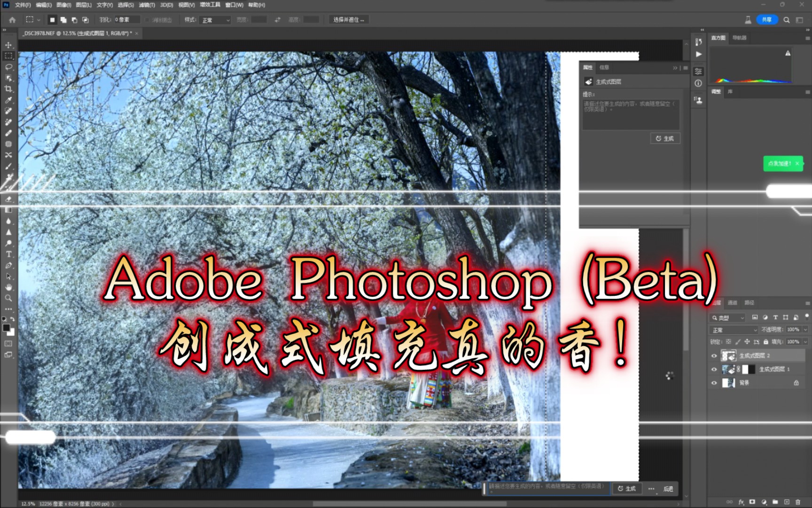Screen dimensions: 812x508
Task: Click the add layer mask icon
Action: (x=752, y=502)
